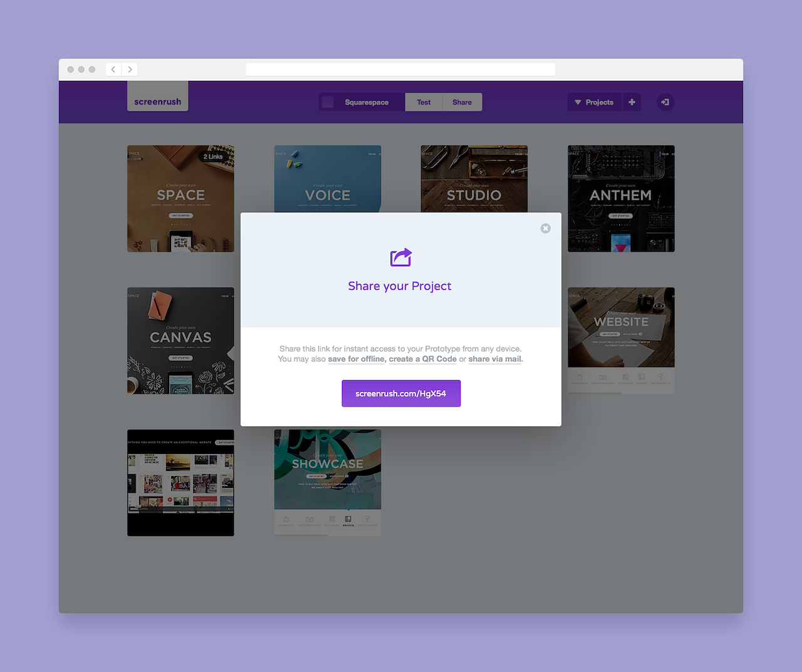Open the template gallery screen thumbnail
The image size is (802, 672).
tap(180, 483)
